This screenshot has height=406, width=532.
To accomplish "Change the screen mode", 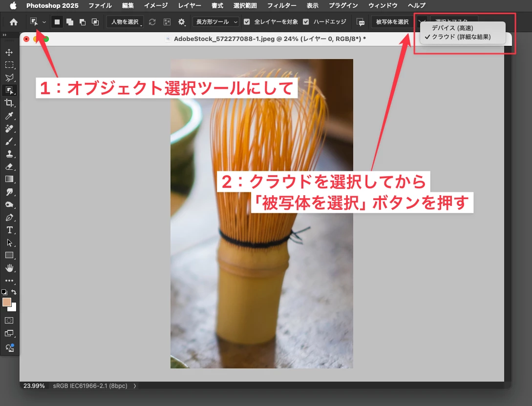I will (9, 333).
